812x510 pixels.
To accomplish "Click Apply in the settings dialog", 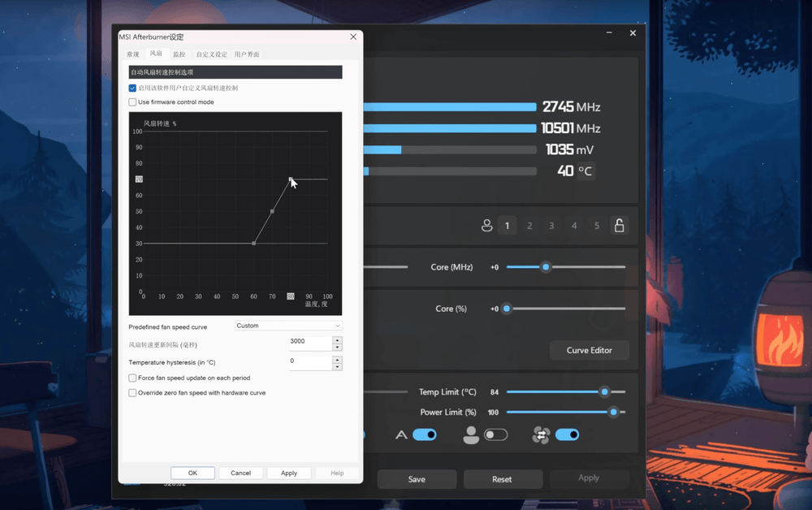I will (x=289, y=473).
